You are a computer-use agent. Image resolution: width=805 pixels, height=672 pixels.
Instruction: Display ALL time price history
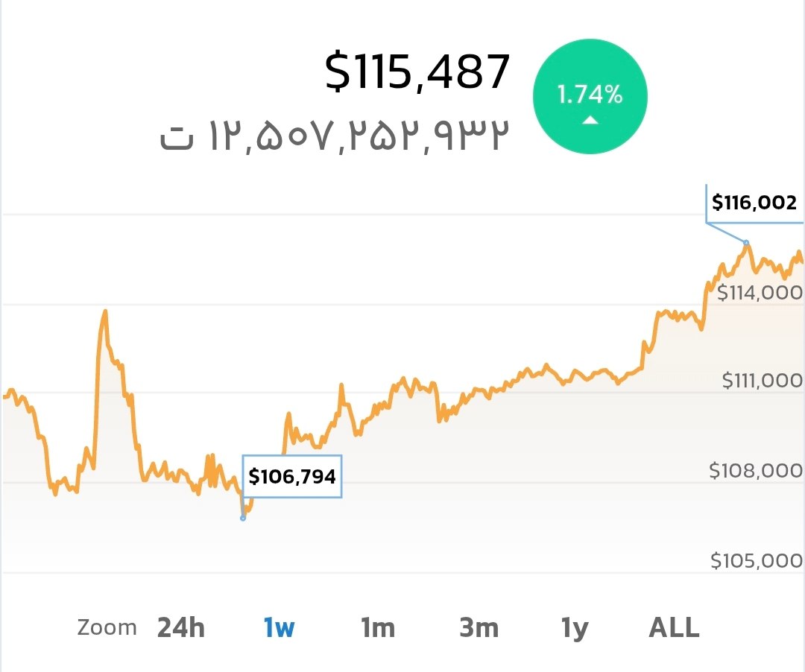click(674, 628)
